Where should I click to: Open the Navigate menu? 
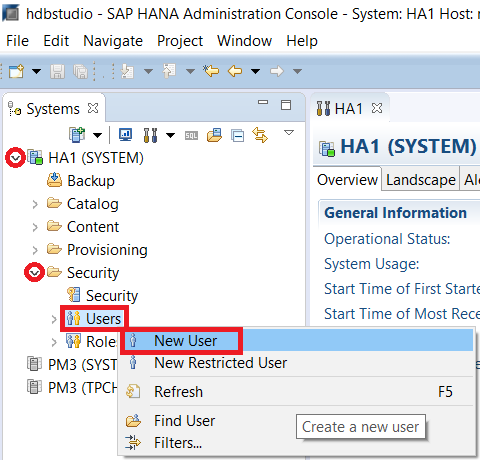point(113,41)
